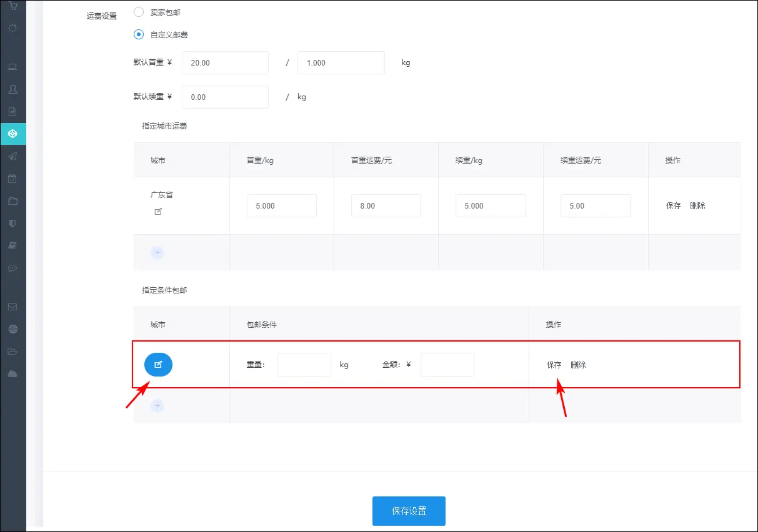
Task: Edit the 广东省 city selection icon
Action: click(x=158, y=212)
